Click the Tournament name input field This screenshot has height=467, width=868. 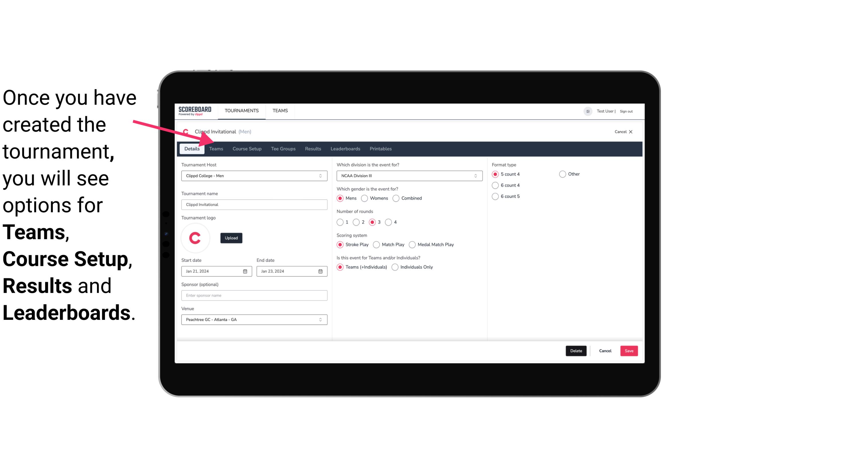click(254, 205)
